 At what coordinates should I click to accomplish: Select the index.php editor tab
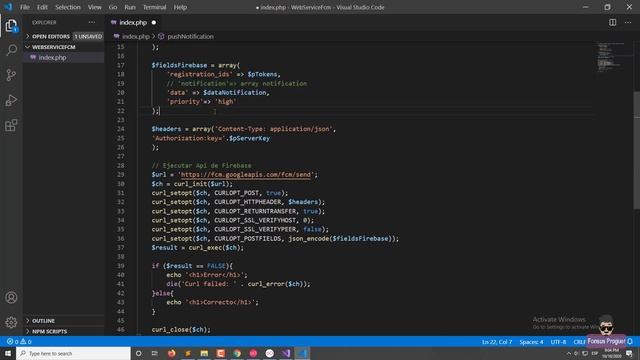tap(133, 22)
